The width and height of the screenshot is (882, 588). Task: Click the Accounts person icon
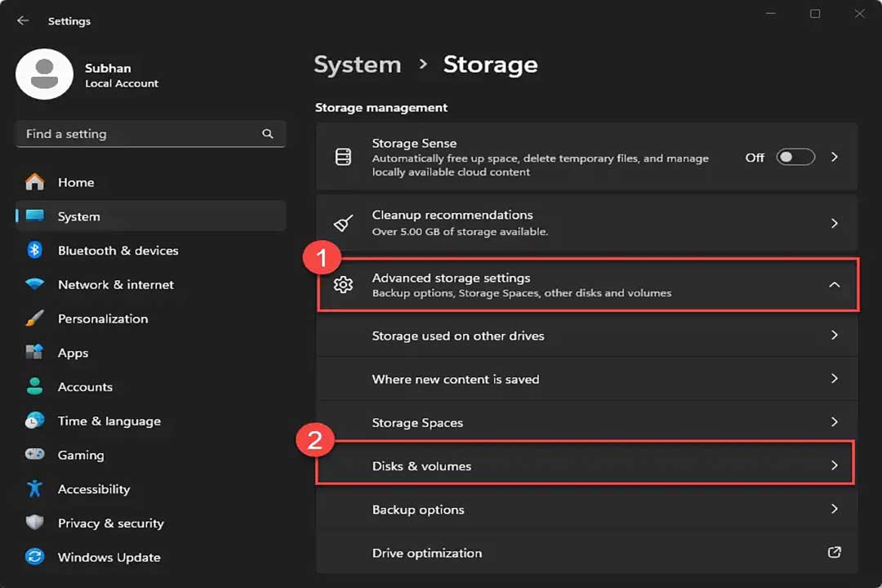click(35, 386)
